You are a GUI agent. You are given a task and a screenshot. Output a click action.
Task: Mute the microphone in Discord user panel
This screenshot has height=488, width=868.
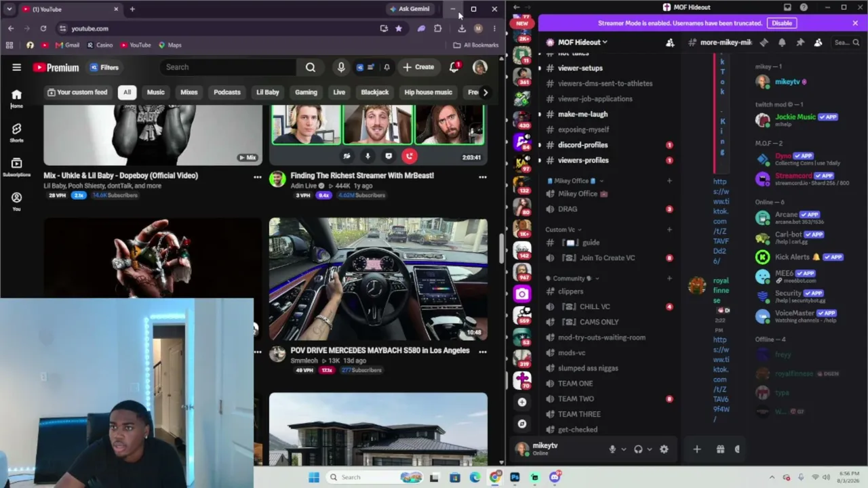pos(612,449)
